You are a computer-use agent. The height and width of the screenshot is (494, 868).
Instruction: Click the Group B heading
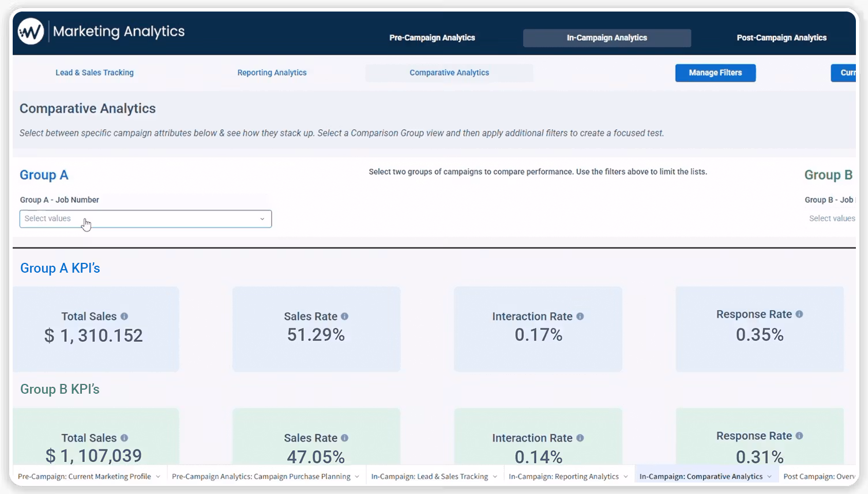click(828, 175)
